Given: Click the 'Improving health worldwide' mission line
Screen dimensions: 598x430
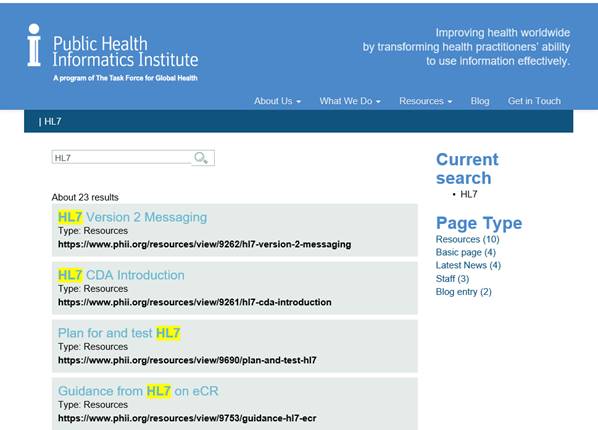Looking at the screenshot, I should pyautogui.click(x=503, y=33).
